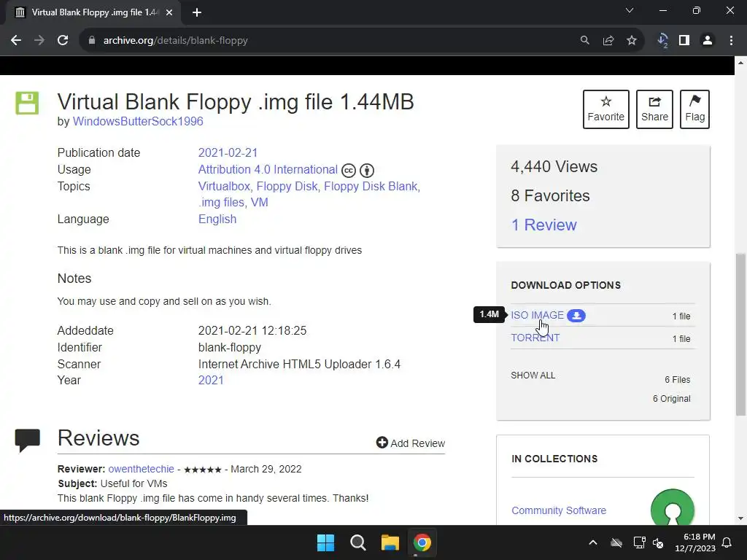747x560 pixels.
Task: Click the Share button on the item
Action: pos(654,109)
